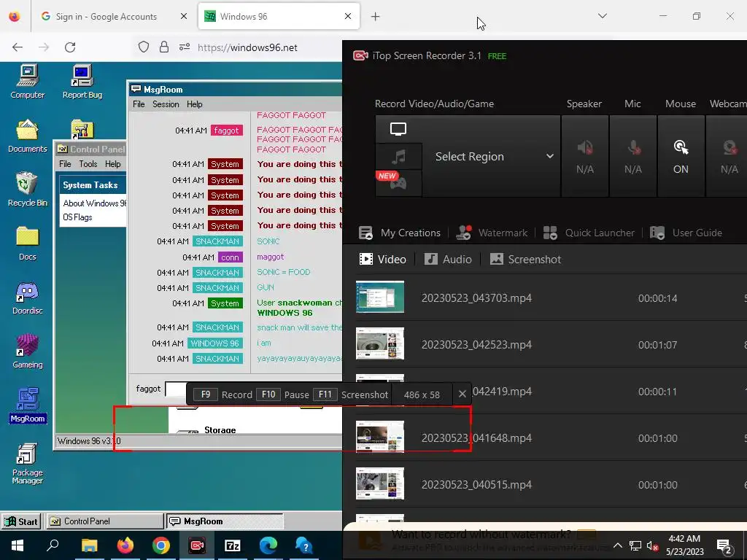
Task: Open File Explorer from the taskbar
Action: (89, 545)
